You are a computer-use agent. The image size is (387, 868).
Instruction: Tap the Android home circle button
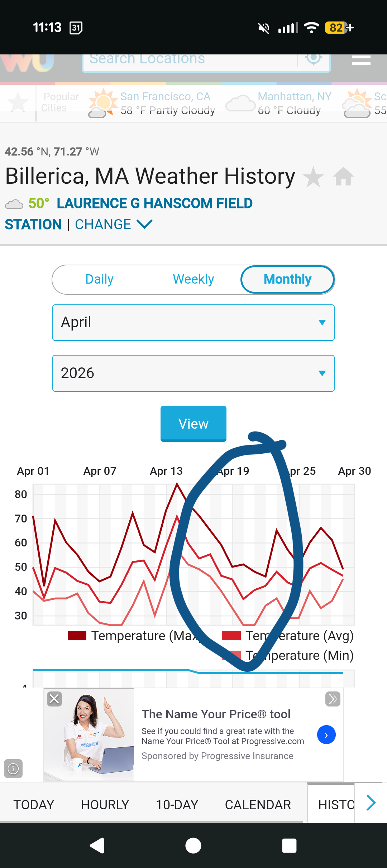click(193, 846)
